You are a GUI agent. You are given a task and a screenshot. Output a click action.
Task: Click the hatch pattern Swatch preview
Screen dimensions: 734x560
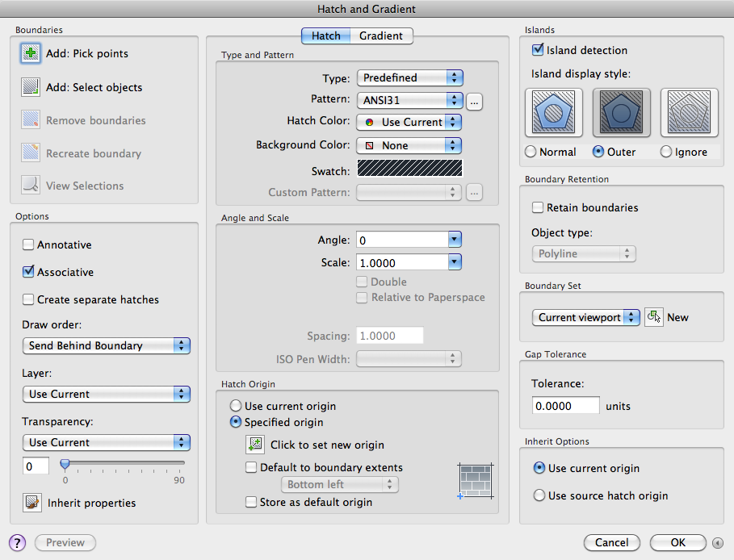tap(409, 168)
